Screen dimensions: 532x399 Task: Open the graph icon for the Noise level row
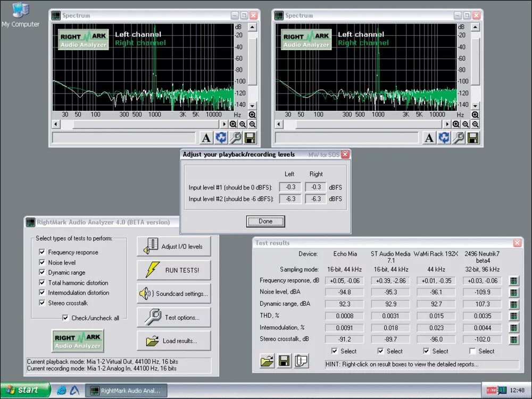tap(514, 292)
